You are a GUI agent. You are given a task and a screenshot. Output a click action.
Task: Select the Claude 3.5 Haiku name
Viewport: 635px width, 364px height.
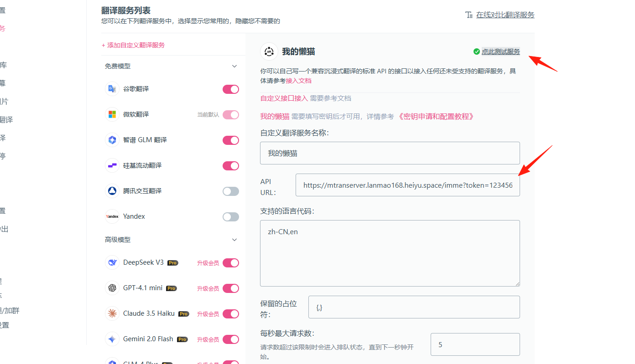[x=149, y=313]
